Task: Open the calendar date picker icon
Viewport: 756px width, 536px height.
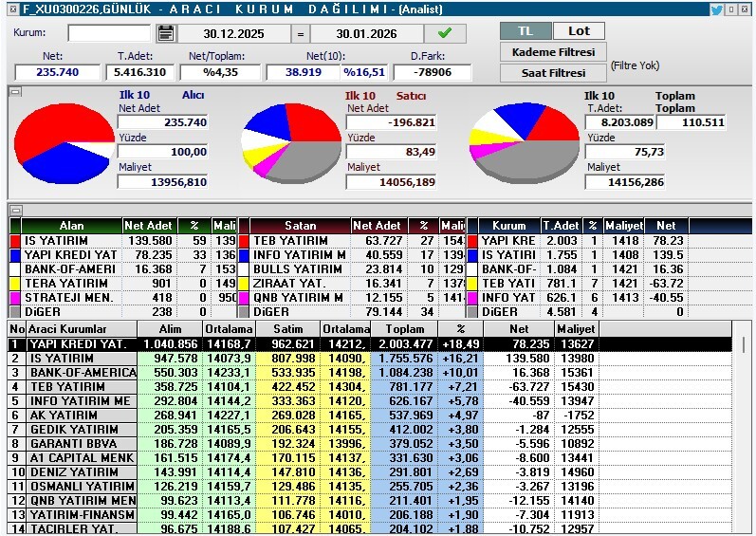Action: click(x=166, y=33)
